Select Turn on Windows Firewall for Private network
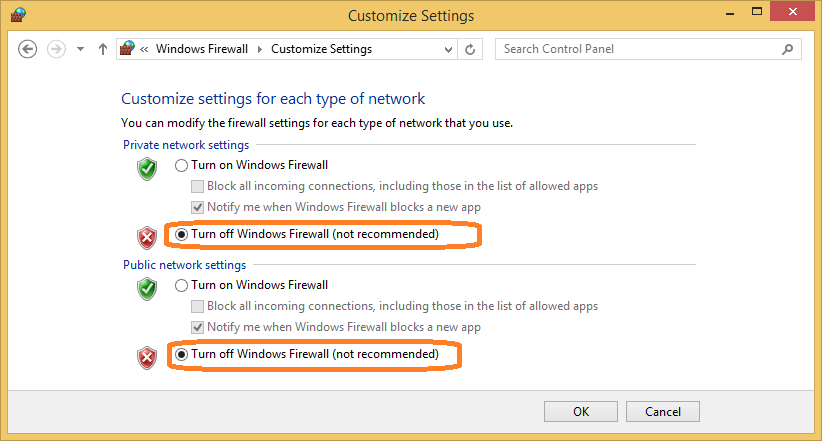 pos(181,165)
